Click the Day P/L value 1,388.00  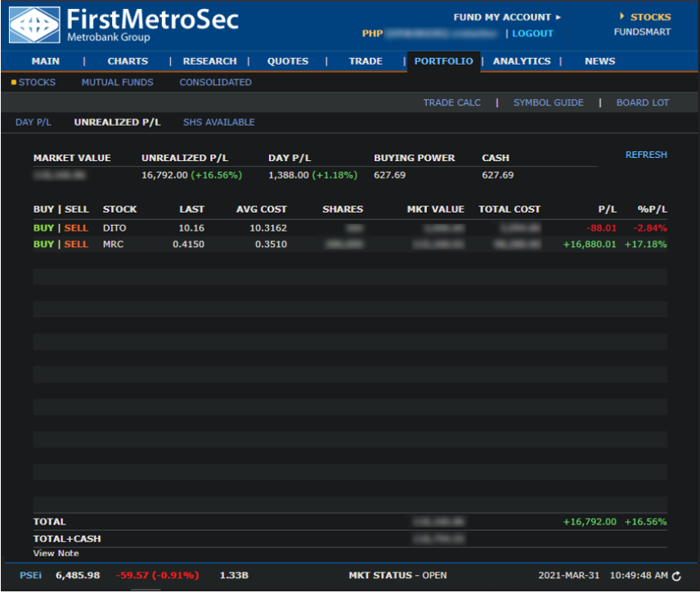[x=289, y=175]
